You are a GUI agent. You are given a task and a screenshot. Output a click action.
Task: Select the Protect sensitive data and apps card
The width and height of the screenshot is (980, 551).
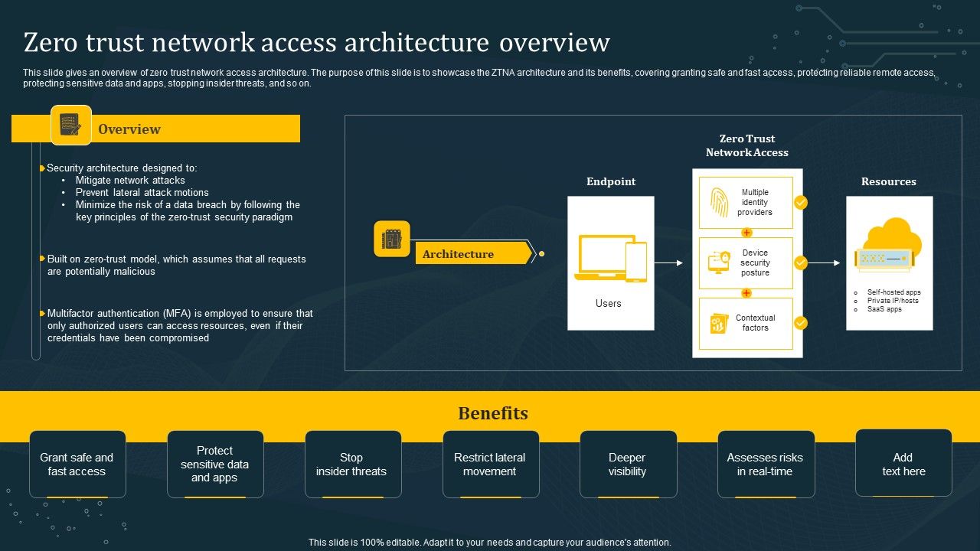pyautogui.click(x=214, y=465)
